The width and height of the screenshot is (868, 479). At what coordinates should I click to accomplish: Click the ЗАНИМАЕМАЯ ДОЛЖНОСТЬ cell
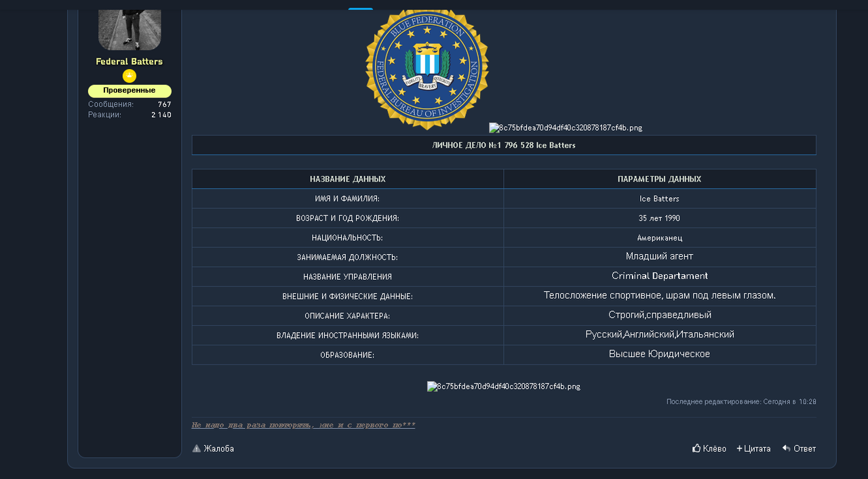pos(348,257)
